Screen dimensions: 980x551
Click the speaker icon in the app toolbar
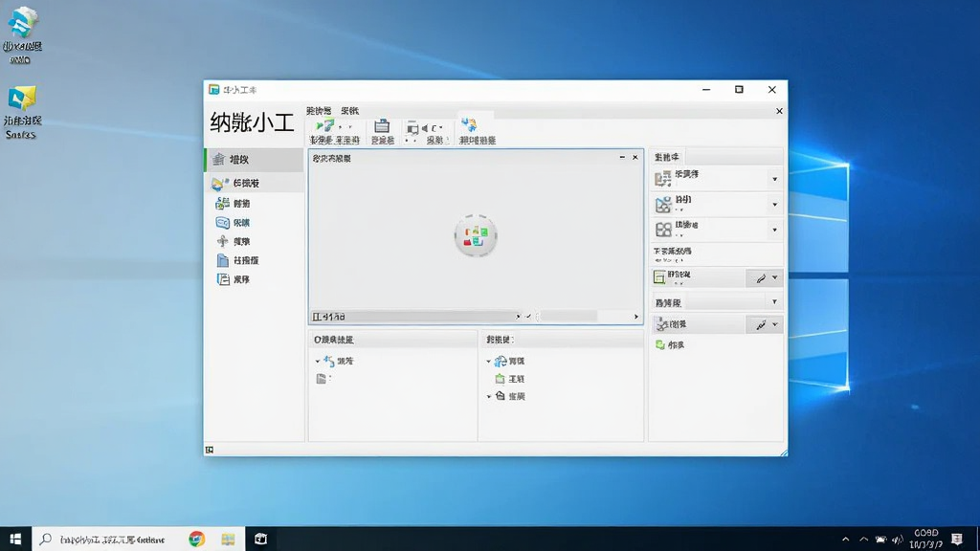[x=425, y=128]
